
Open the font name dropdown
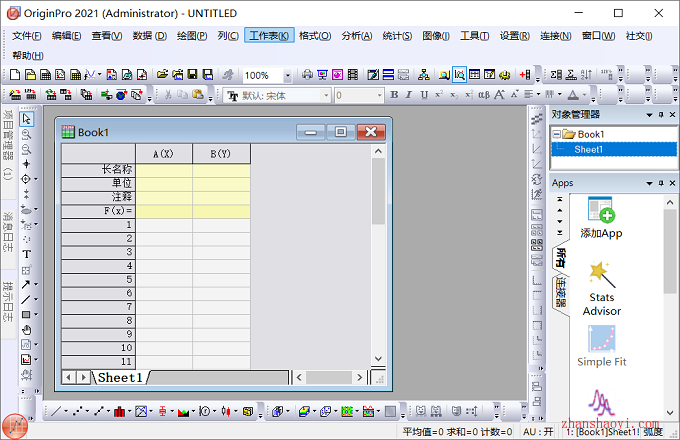click(x=326, y=95)
